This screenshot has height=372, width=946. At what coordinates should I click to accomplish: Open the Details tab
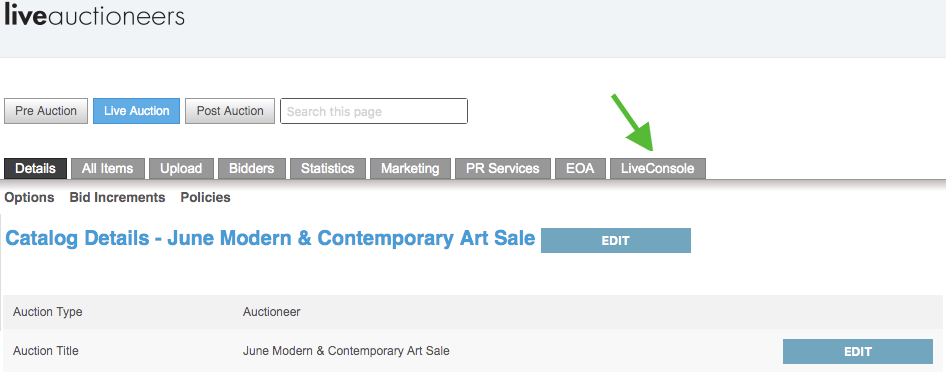(35, 169)
